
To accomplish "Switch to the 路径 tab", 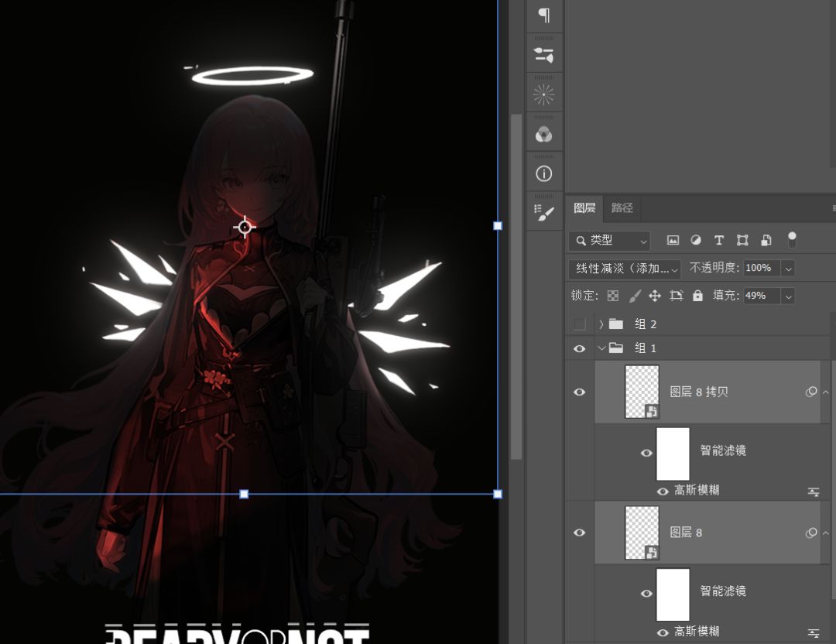I will [x=622, y=207].
